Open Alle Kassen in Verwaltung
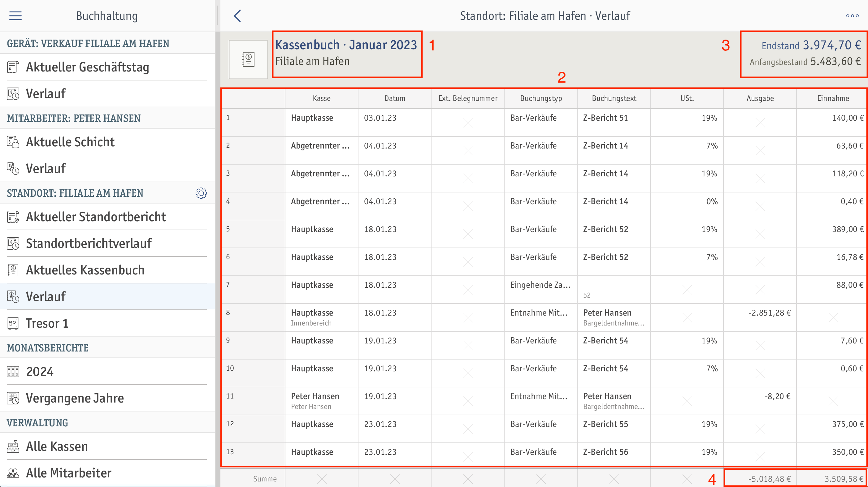 pos(107,446)
